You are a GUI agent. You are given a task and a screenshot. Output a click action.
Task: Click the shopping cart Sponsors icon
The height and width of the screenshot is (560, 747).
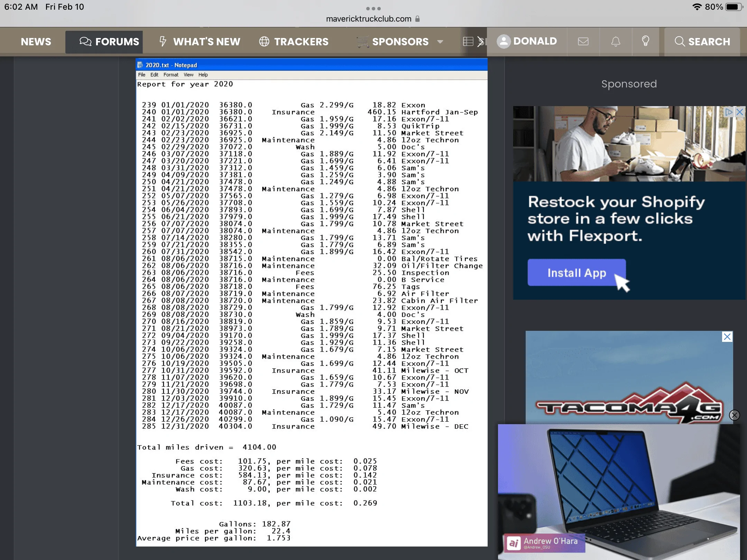point(363,41)
